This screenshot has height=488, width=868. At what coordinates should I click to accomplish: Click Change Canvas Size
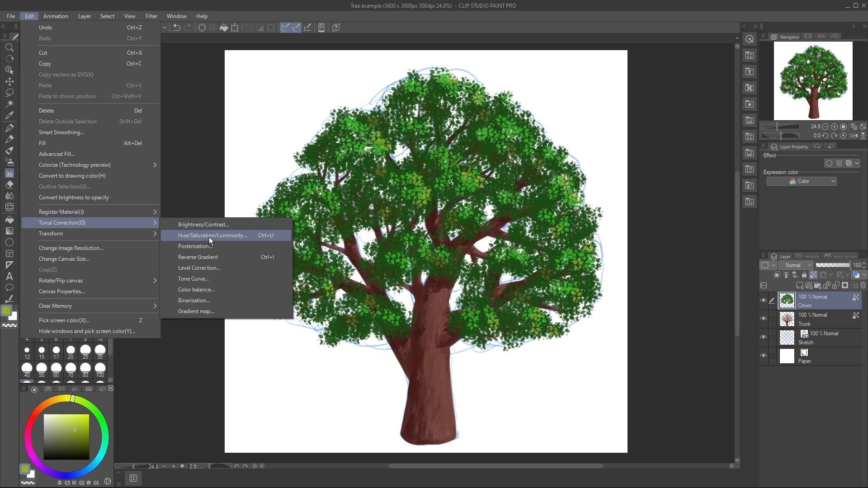64,259
